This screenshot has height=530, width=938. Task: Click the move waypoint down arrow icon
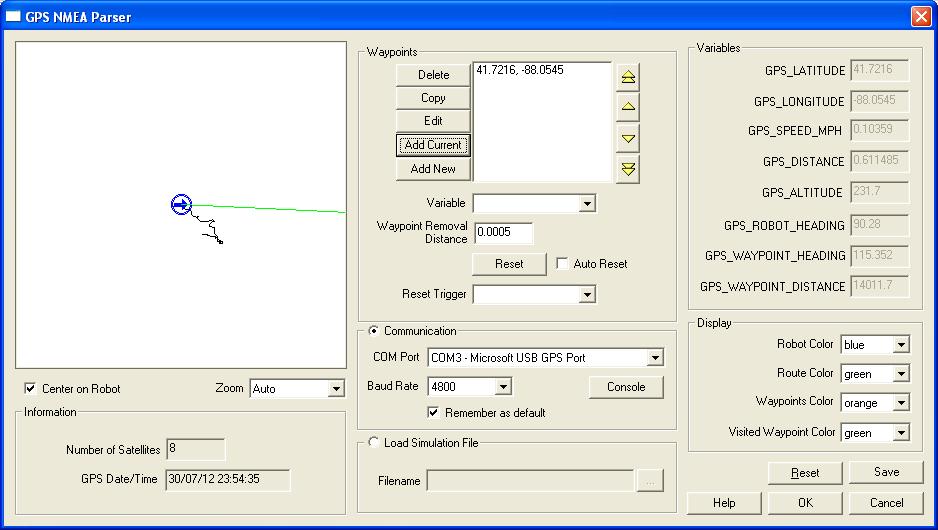[628, 138]
